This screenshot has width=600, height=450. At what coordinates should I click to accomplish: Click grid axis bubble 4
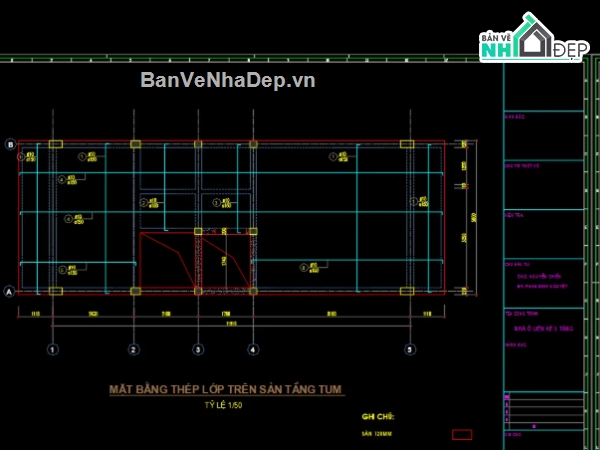pyautogui.click(x=253, y=349)
